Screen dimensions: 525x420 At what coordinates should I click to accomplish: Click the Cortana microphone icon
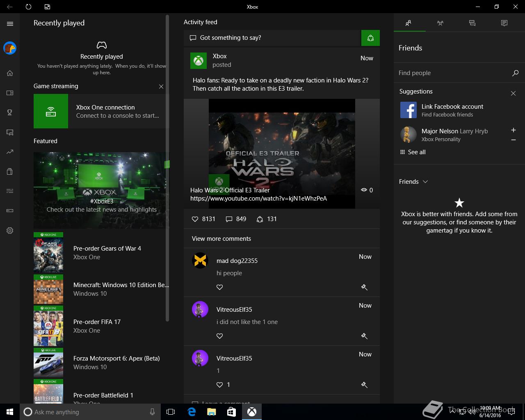coord(153,412)
